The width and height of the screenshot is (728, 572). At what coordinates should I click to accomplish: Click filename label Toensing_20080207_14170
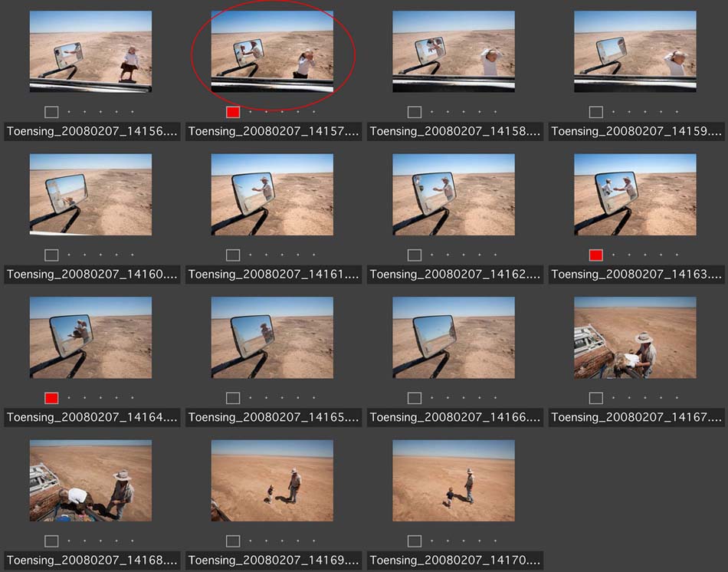pos(455,560)
